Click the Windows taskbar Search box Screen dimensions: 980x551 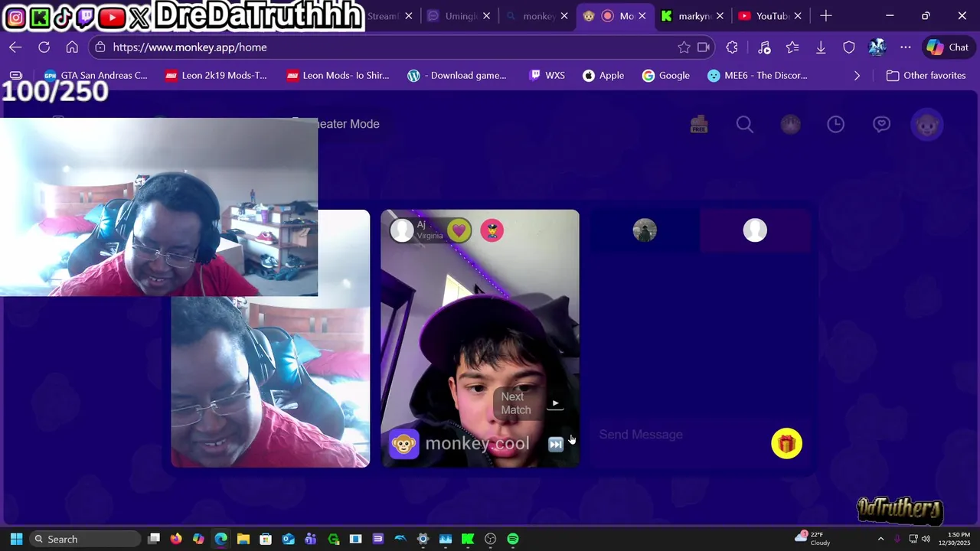click(85, 539)
